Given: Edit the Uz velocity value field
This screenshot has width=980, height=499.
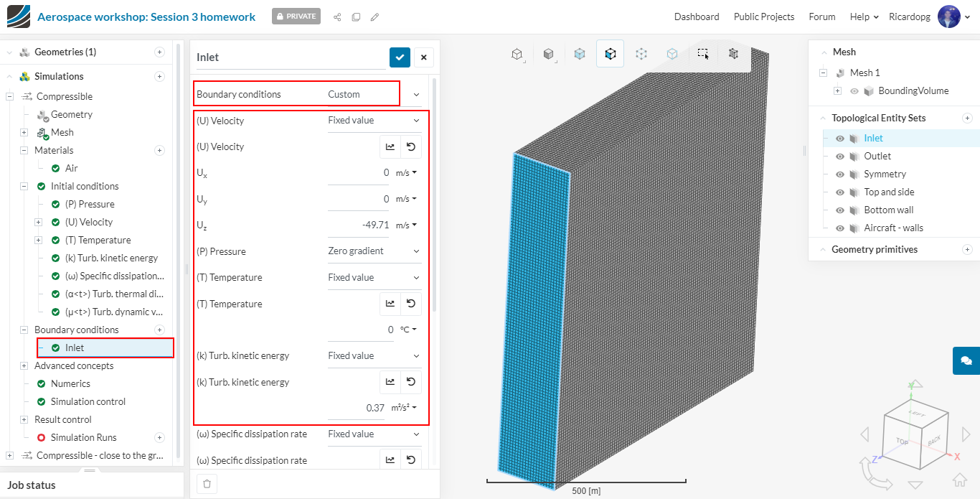Looking at the screenshot, I should coord(359,225).
